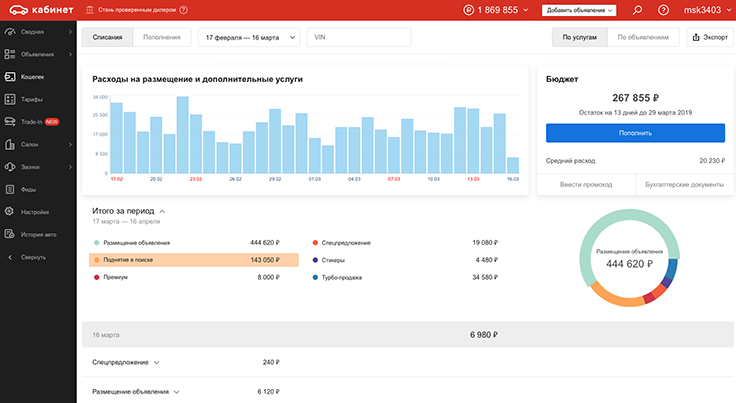
Task: Open the Ввести промокод tab
Action: pos(586,184)
